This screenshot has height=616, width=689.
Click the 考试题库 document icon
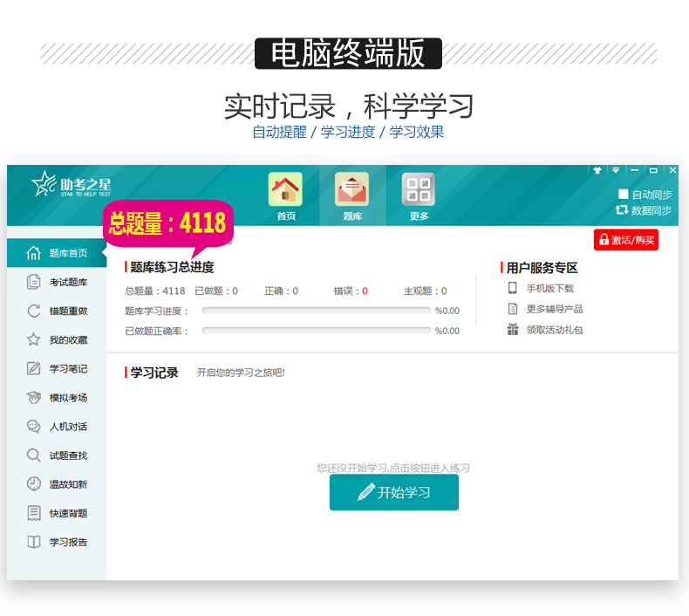(33, 282)
